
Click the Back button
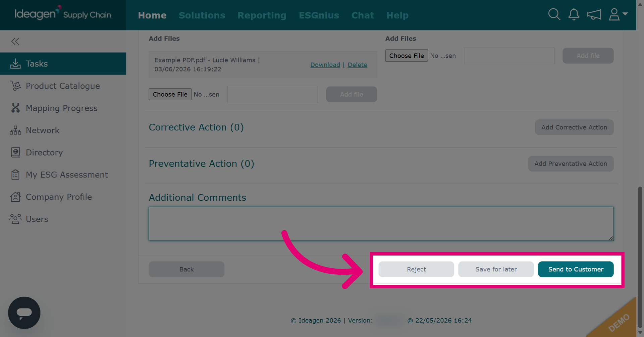[x=186, y=269]
